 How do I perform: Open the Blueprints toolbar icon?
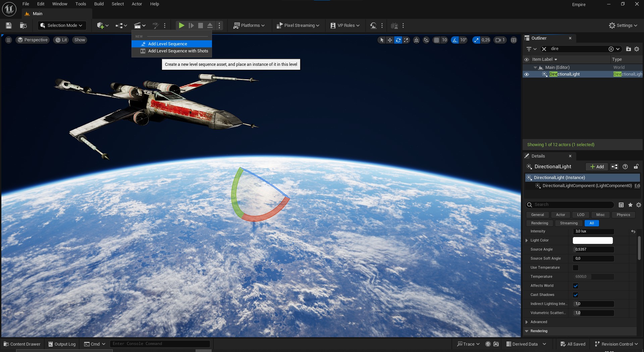[x=121, y=26]
